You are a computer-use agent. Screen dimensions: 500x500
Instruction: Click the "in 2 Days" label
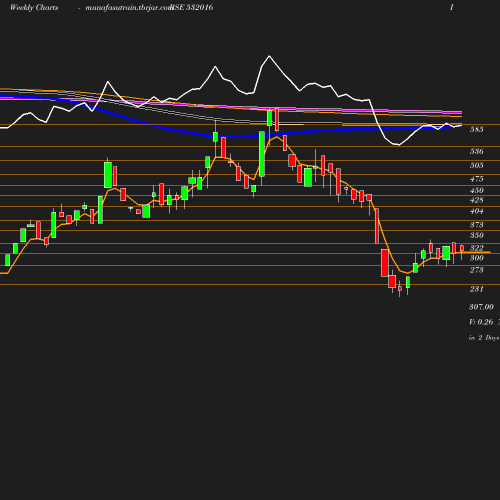(x=484, y=338)
